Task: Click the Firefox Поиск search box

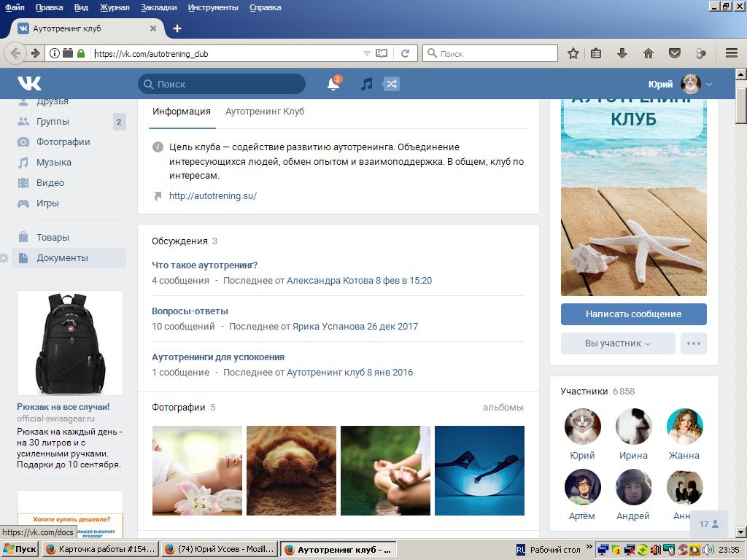Action: (489, 53)
